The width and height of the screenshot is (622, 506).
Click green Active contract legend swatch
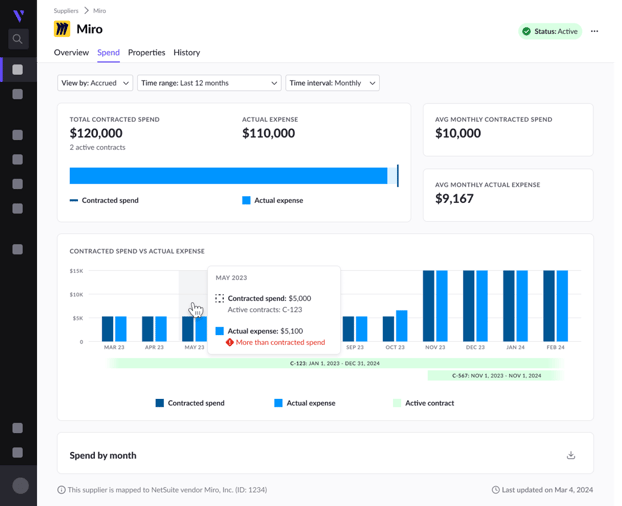click(397, 403)
